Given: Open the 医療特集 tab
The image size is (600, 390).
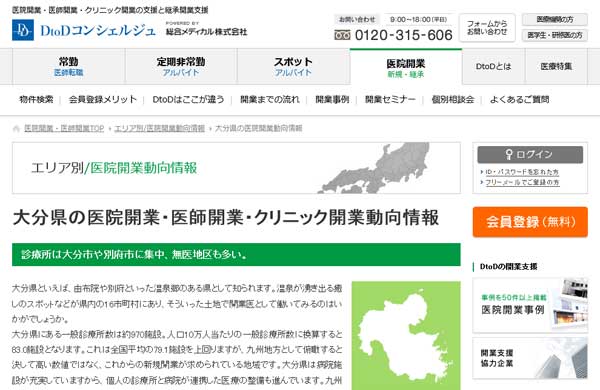Looking at the screenshot, I should pyautogui.click(x=556, y=66).
